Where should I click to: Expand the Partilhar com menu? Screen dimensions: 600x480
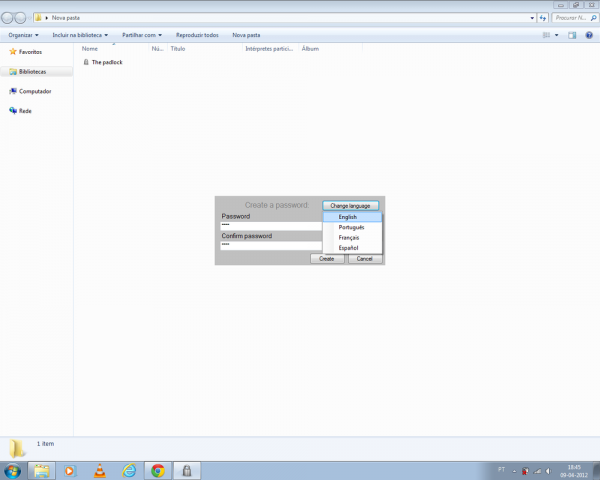[142, 35]
